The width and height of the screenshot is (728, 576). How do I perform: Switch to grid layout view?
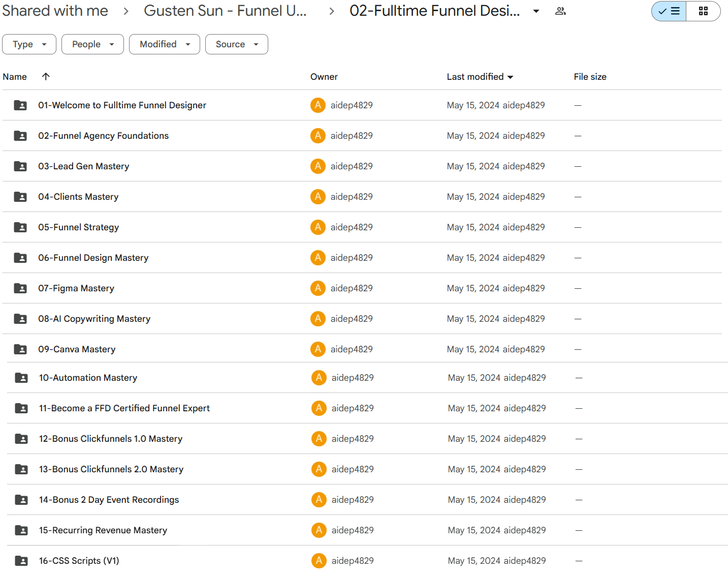point(703,11)
